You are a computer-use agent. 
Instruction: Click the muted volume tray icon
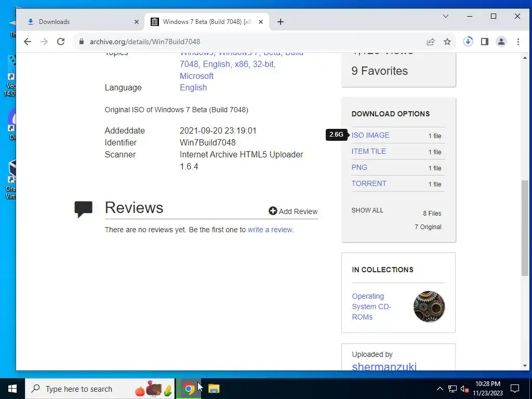(x=465, y=389)
